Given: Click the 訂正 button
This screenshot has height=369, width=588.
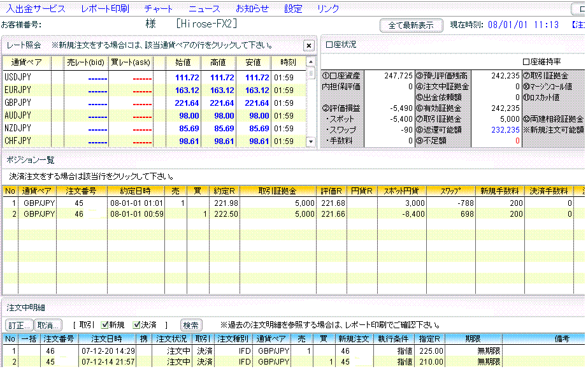Looking at the screenshot, I should (19, 325).
